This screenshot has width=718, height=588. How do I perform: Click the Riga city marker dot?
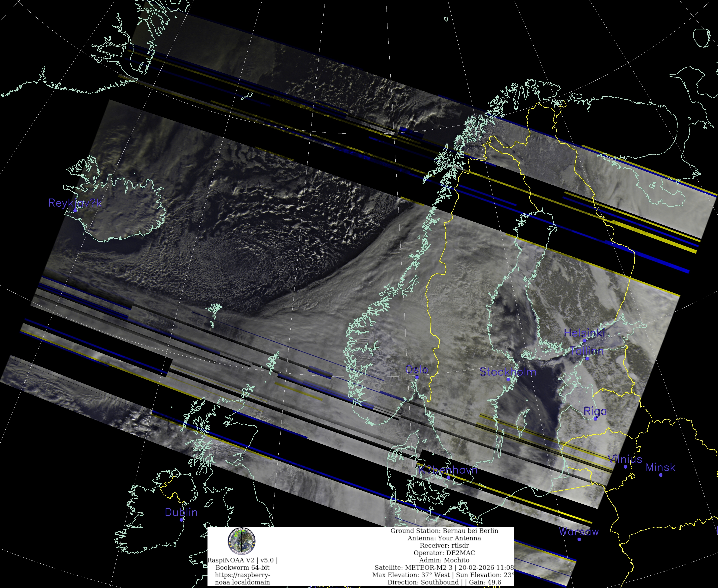click(595, 419)
